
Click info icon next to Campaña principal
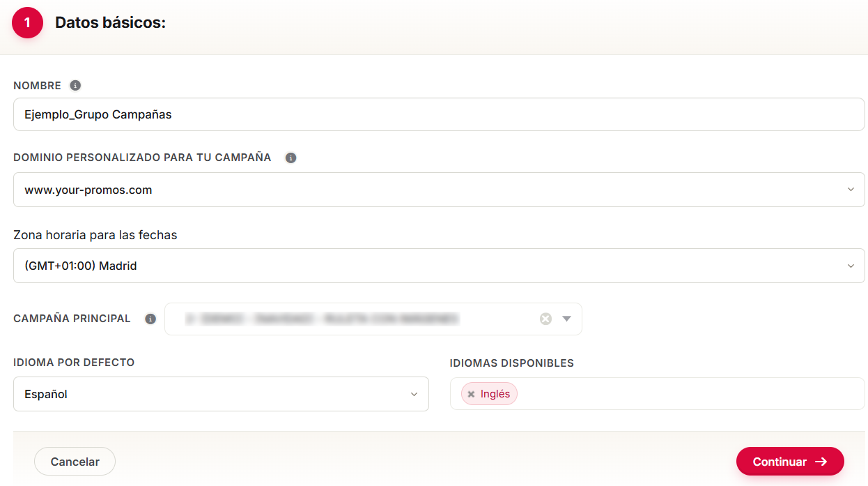[x=150, y=319]
